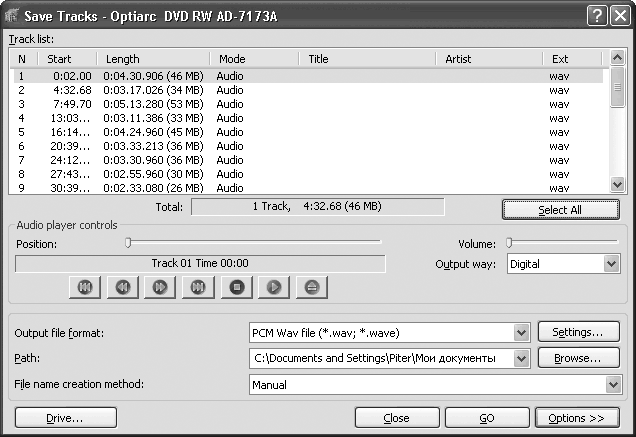The image size is (636, 437).
Task: Open the Path dropdown list
Action: click(x=520, y=358)
